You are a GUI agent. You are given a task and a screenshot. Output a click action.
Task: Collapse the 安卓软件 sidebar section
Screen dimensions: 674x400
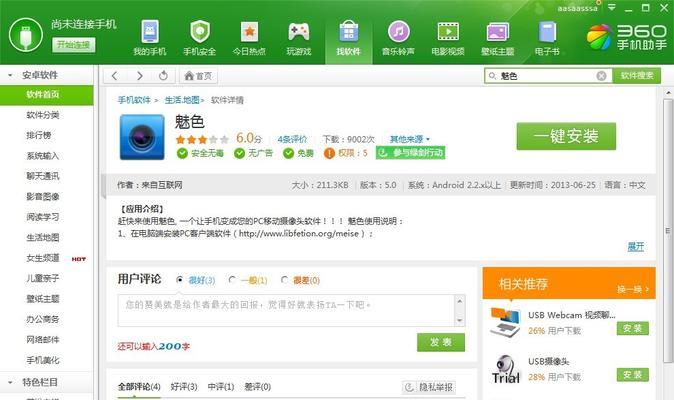pyautogui.click(x=10, y=76)
